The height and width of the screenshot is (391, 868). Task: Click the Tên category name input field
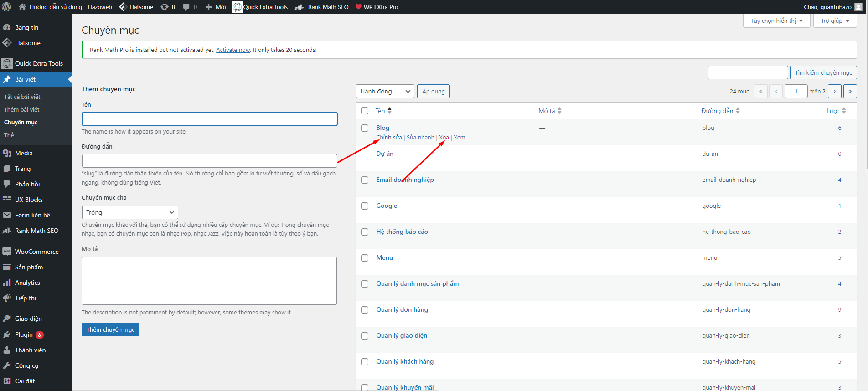(209, 119)
